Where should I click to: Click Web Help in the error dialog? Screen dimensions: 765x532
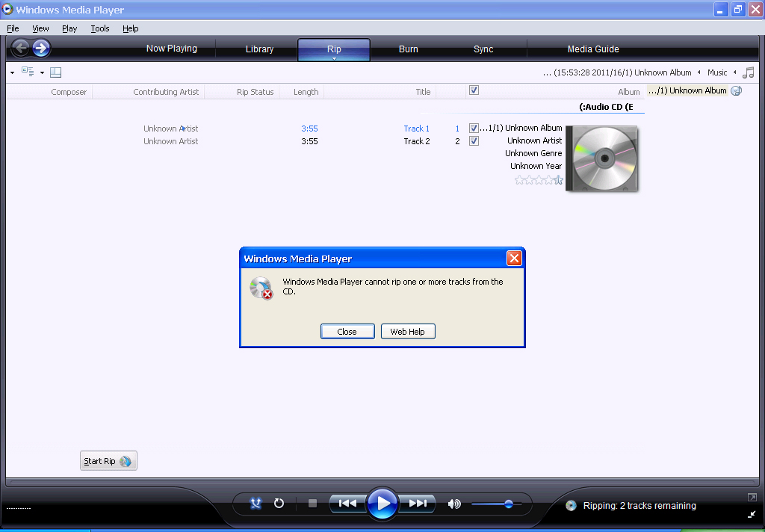point(408,332)
